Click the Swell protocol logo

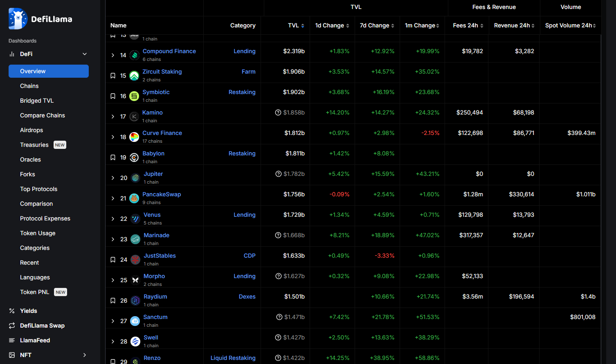pyautogui.click(x=135, y=342)
